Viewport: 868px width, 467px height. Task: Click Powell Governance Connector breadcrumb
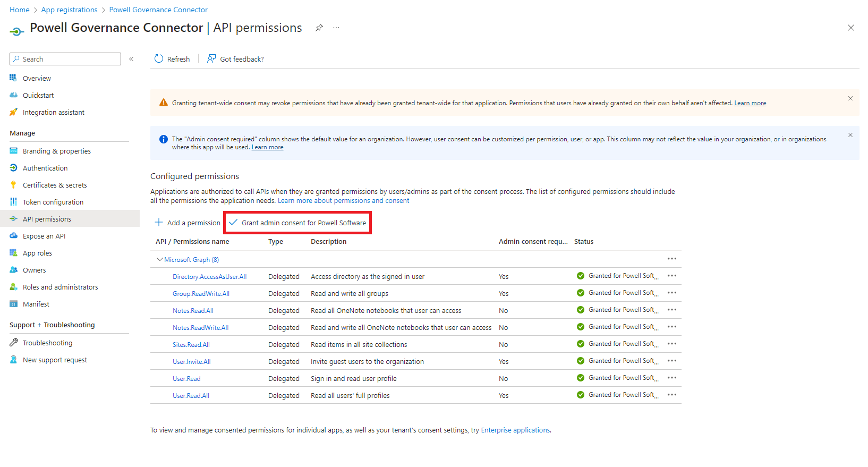158,10
